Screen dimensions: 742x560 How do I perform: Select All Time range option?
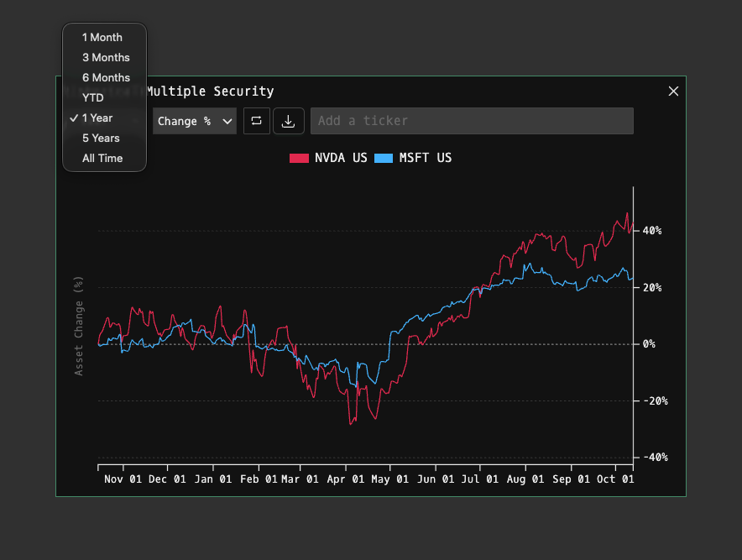click(104, 158)
